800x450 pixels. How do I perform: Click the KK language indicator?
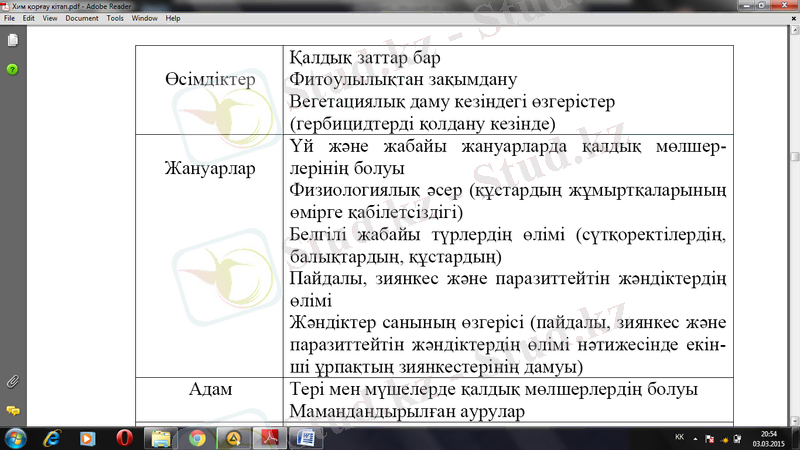point(680,437)
